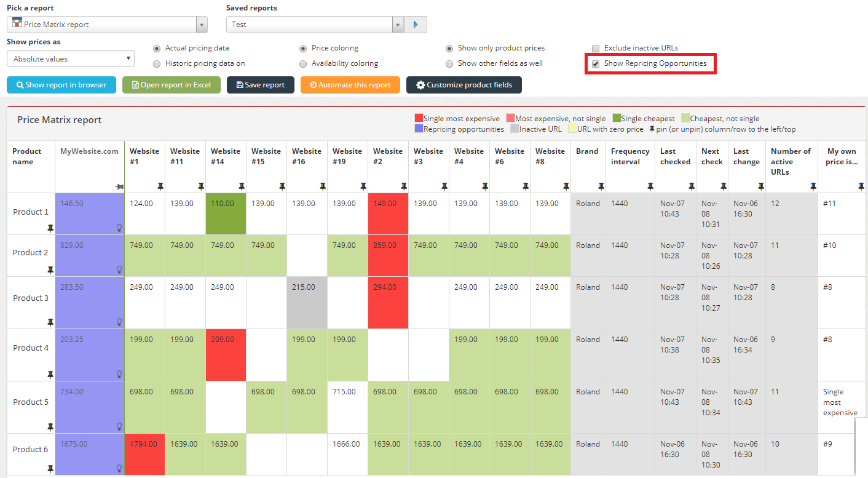Select Show only product prices radio
Screen dimensions: 868x478
click(450, 48)
